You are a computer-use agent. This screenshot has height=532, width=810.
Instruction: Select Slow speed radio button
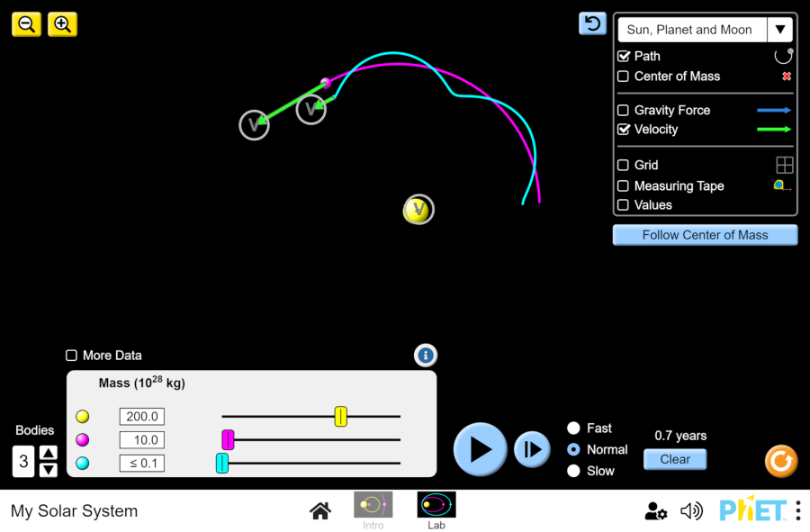[x=573, y=471]
